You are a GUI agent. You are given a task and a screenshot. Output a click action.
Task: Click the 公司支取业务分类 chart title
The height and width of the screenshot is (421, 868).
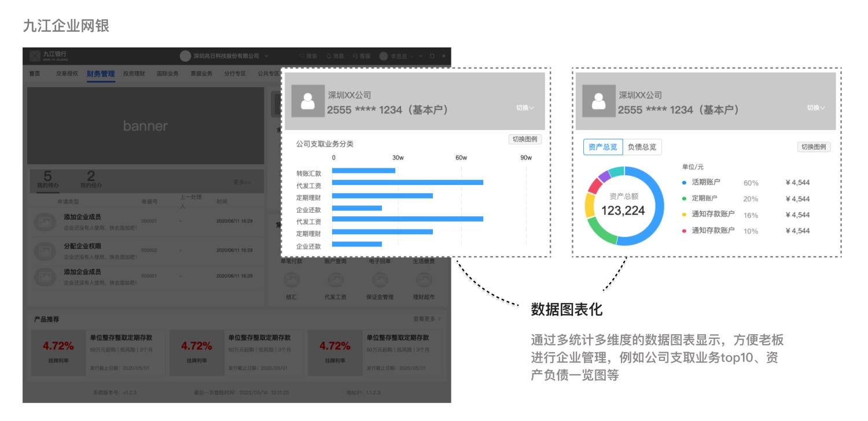tap(324, 143)
